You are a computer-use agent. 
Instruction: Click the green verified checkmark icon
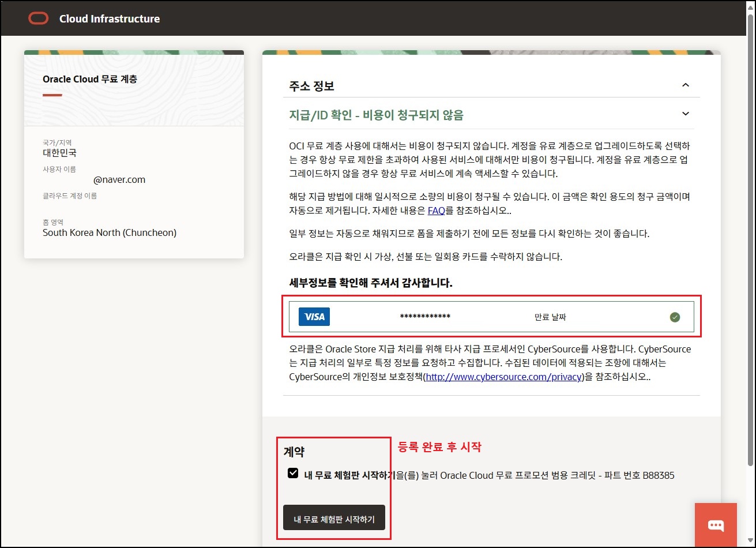675,317
